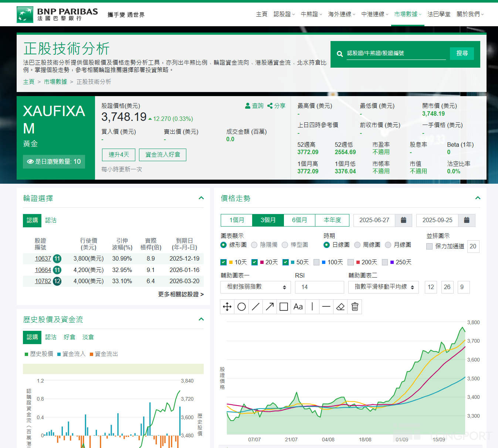498x448 pixels.
Task: Select the line drawing tool
Action: click(255, 307)
